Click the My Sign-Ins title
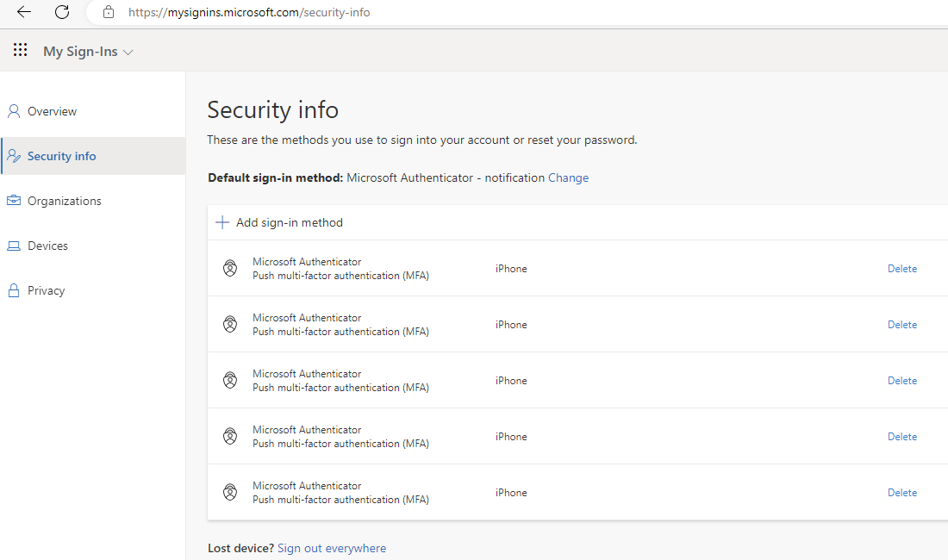 (80, 52)
